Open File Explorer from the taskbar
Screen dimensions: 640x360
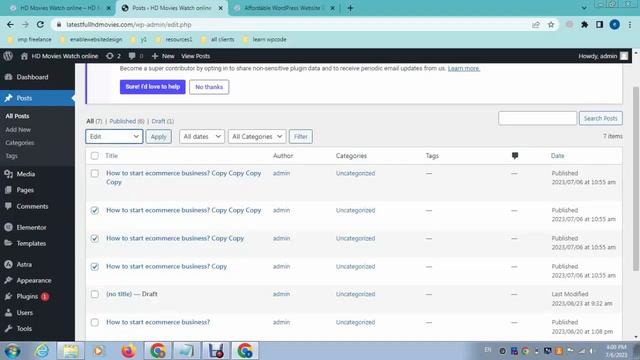[71, 351]
